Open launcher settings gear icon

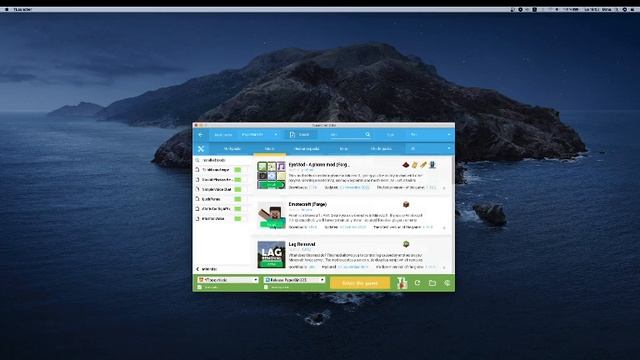pyautogui.click(x=447, y=282)
